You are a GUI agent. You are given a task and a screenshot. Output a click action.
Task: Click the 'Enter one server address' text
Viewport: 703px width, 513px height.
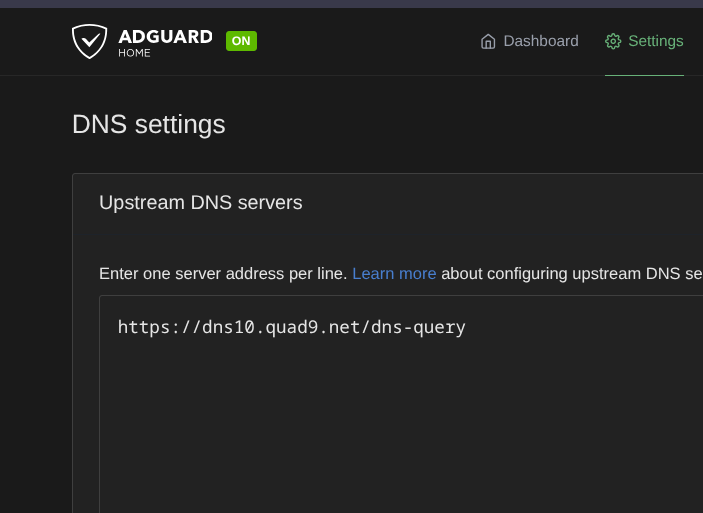(222, 274)
